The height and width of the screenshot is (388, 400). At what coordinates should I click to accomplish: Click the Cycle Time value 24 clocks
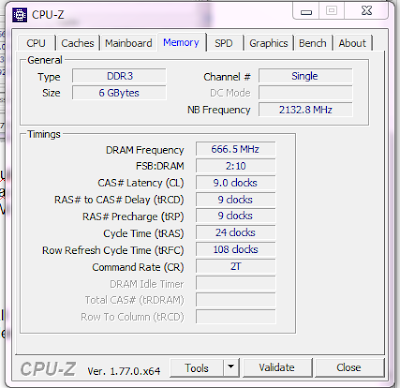coord(235,232)
